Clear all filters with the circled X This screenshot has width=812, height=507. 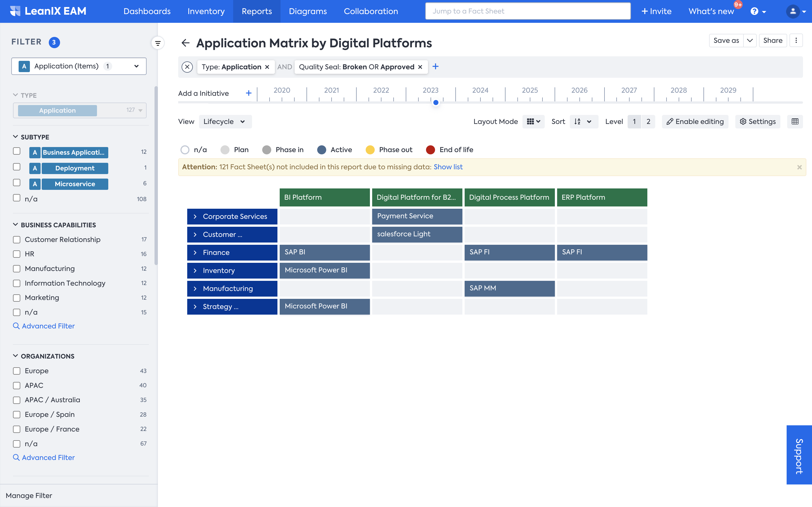(187, 67)
